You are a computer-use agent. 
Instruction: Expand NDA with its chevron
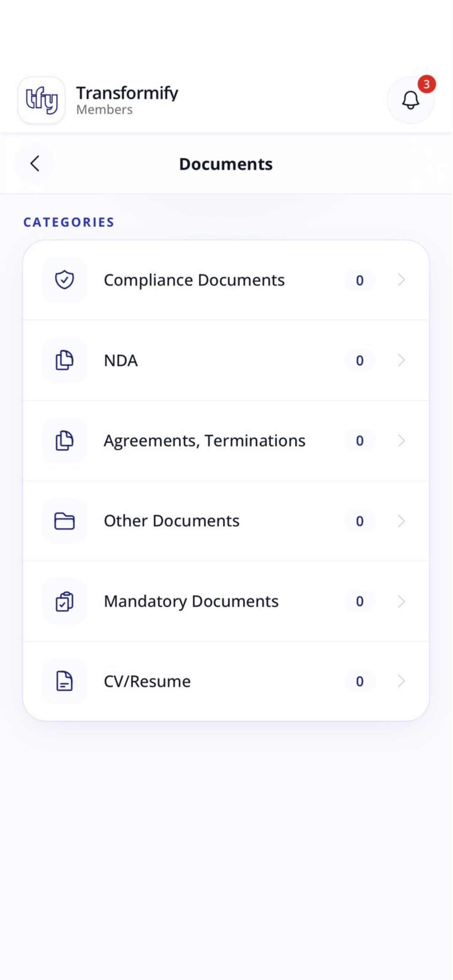coord(401,360)
